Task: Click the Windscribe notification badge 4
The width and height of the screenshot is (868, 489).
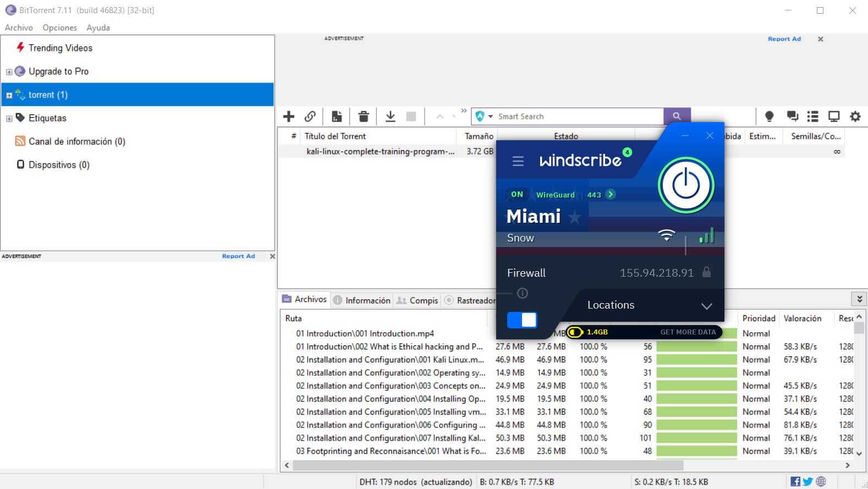Action: (627, 152)
